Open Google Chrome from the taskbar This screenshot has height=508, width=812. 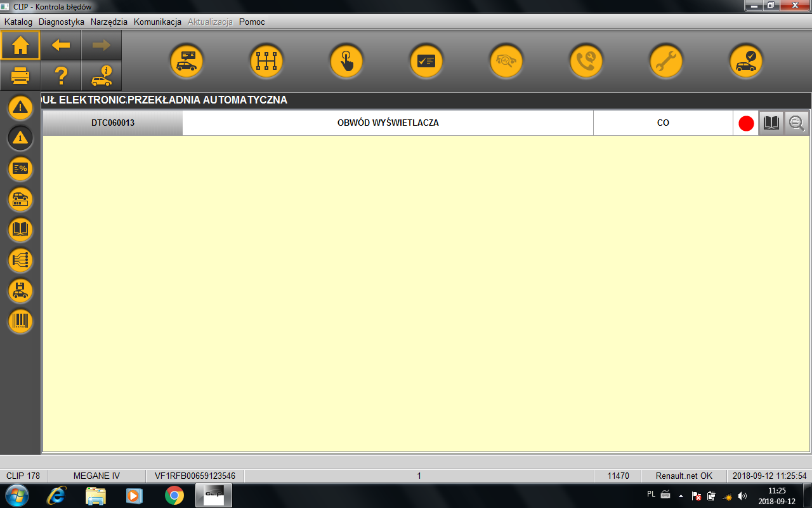(x=174, y=495)
